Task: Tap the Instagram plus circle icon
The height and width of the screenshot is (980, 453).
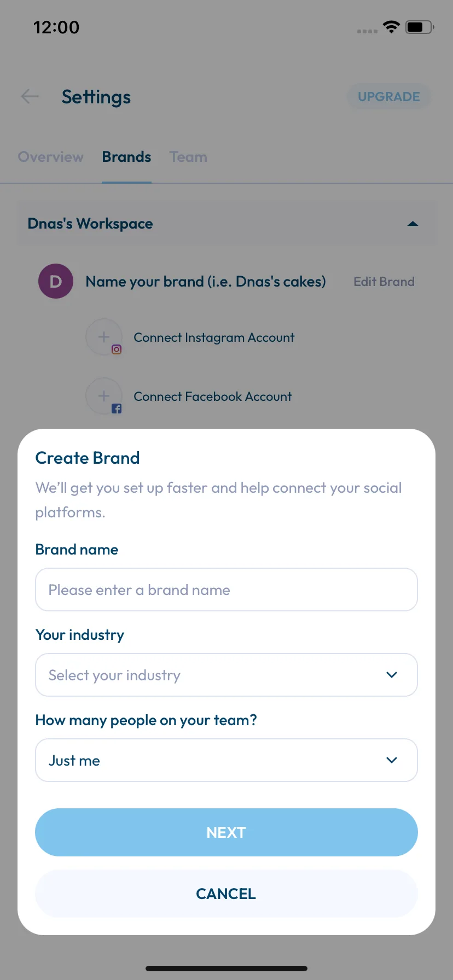Action: pos(104,337)
